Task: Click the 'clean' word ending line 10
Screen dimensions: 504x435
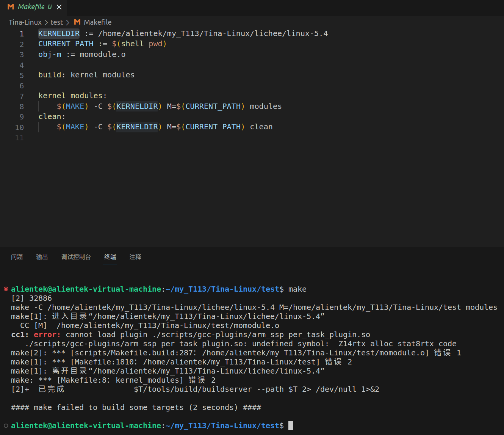Action: [x=261, y=127]
